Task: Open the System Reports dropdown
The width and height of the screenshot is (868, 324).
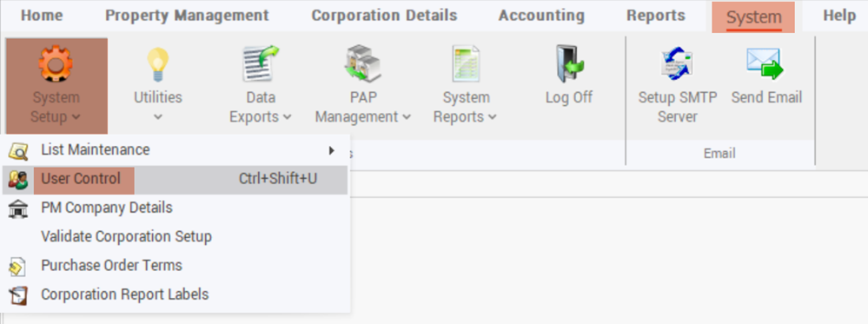Action: pos(493,117)
